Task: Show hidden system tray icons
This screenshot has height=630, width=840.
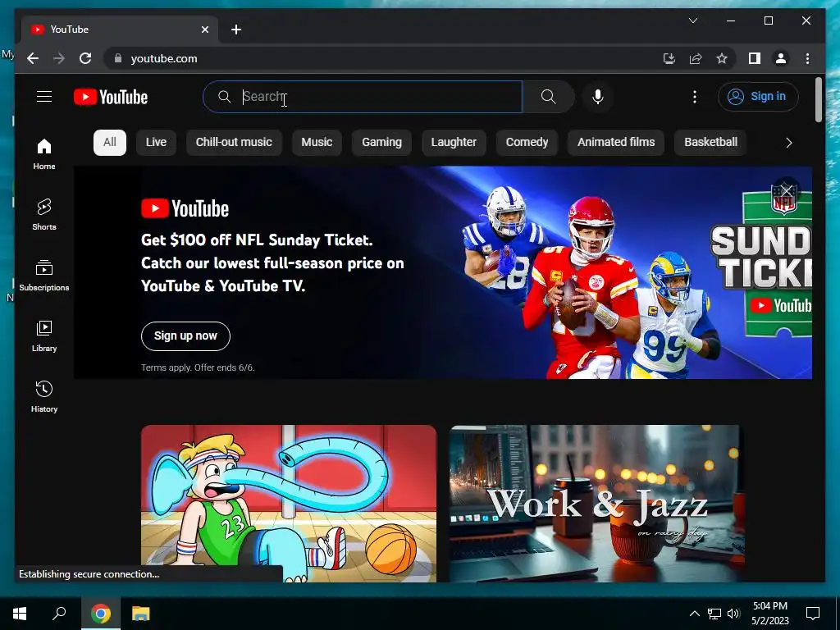Action: pos(694,614)
